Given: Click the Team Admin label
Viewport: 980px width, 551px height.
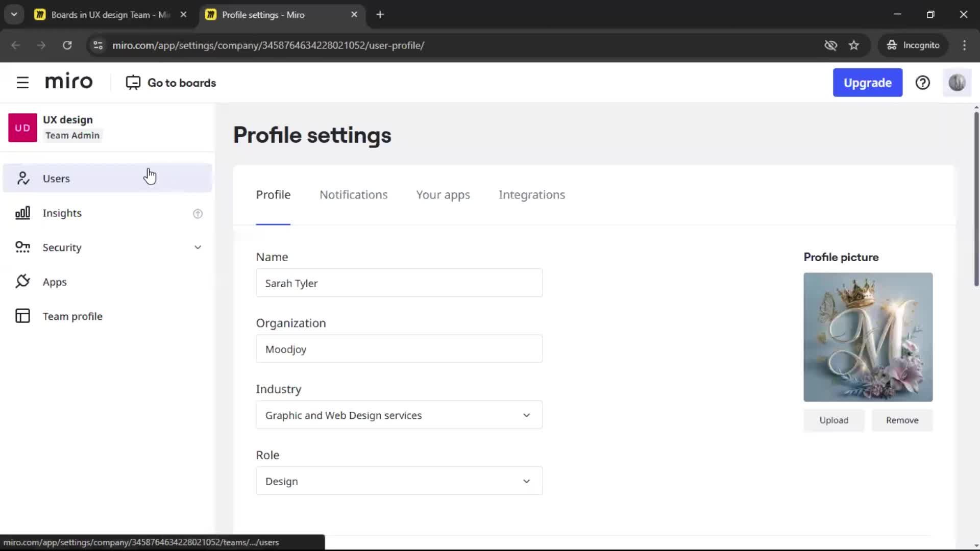Looking at the screenshot, I should tap(72, 135).
